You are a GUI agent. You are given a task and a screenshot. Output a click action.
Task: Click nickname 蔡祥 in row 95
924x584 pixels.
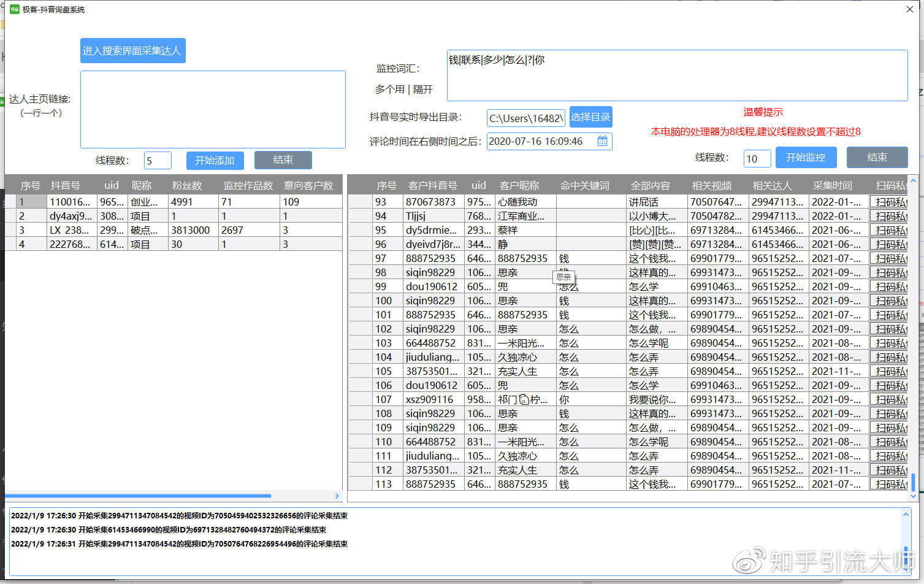pos(526,230)
